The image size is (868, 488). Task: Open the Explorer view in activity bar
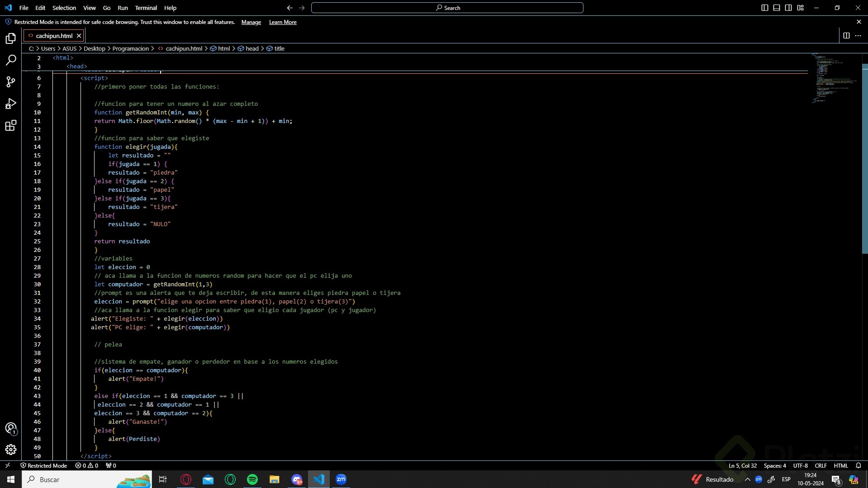pyautogui.click(x=11, y=38)
